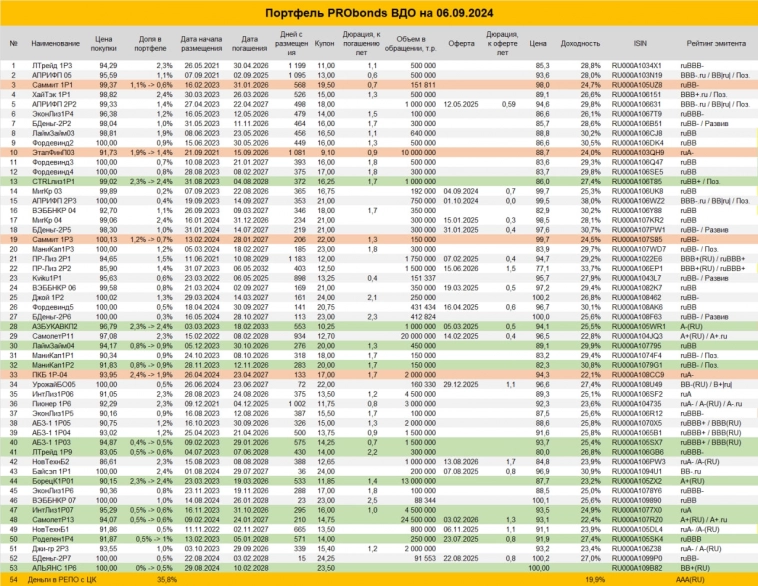Select the 'Дата погашения' column header
Screen dimensions: 758x586
pos(249,44)
